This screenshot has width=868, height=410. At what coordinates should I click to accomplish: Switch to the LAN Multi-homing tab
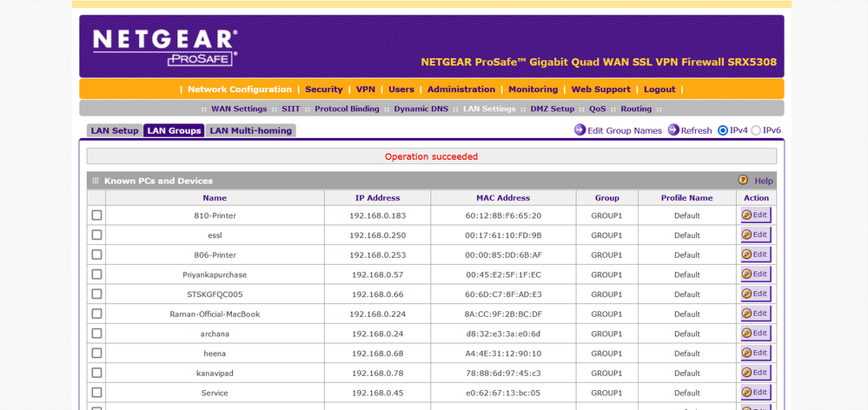point(251,130)
